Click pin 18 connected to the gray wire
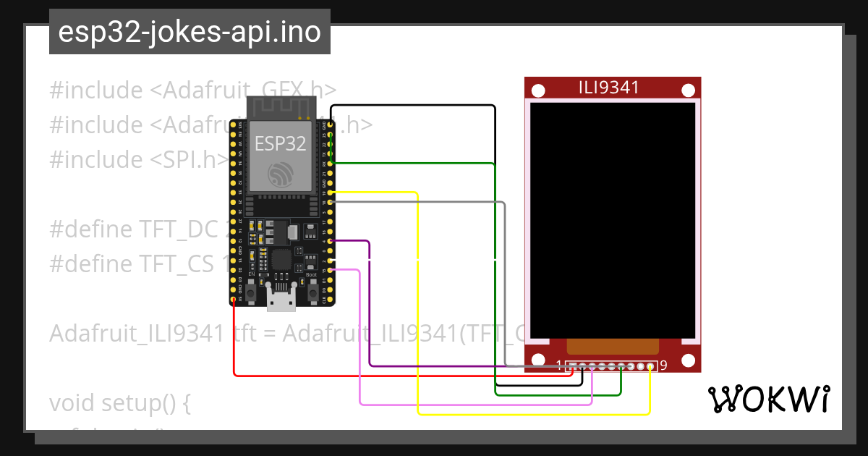Image resolution: width=868 pixels, height=456 pixels. [331, 201]
